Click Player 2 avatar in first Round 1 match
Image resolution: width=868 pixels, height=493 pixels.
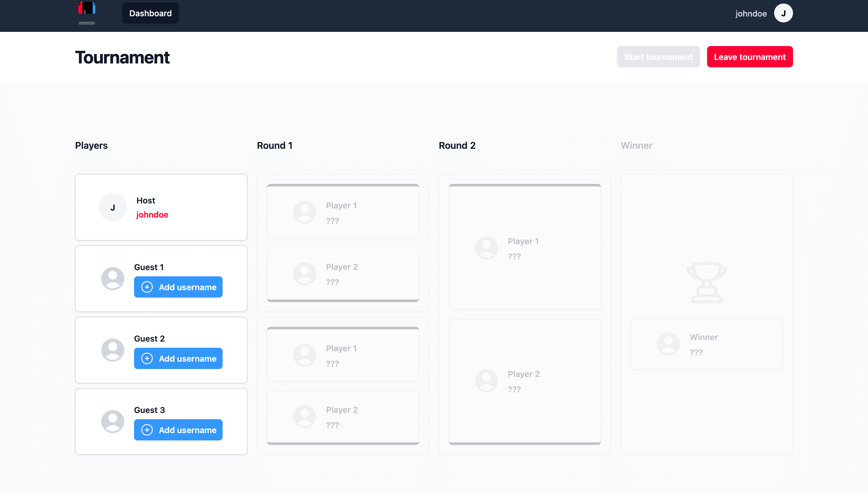(305, 274)
